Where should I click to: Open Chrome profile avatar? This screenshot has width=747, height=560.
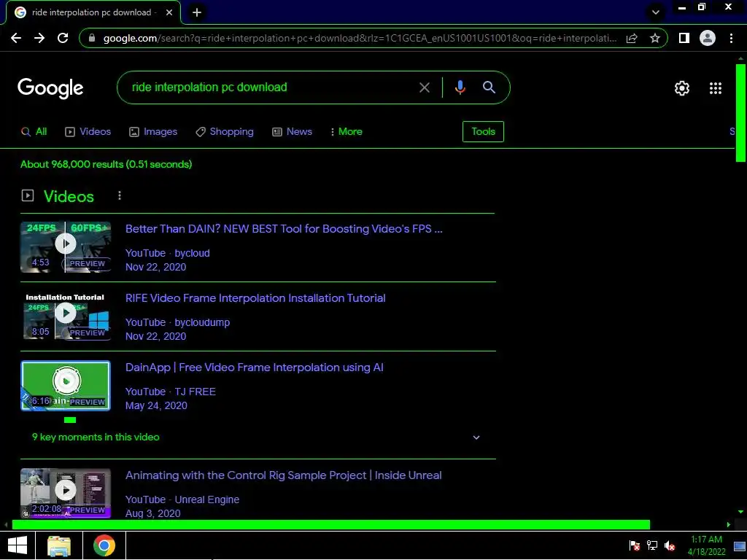point(708,38)
